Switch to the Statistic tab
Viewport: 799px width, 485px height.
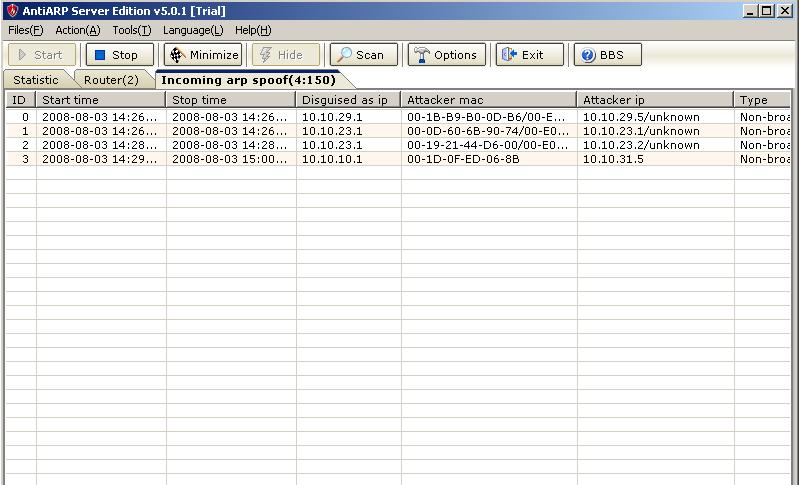point(36,80)
